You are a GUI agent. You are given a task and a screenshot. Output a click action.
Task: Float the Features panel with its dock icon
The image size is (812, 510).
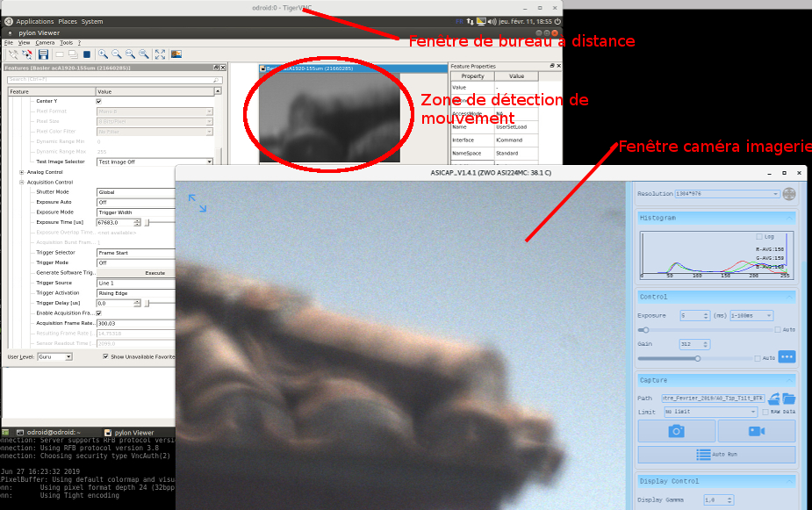tap(216, 68)
